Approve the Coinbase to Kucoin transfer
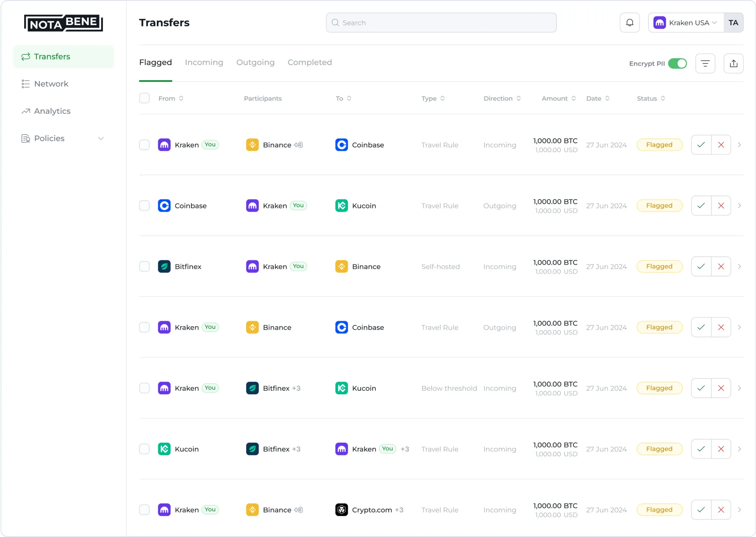The image size is (756, 537). [x=701, y=206]
